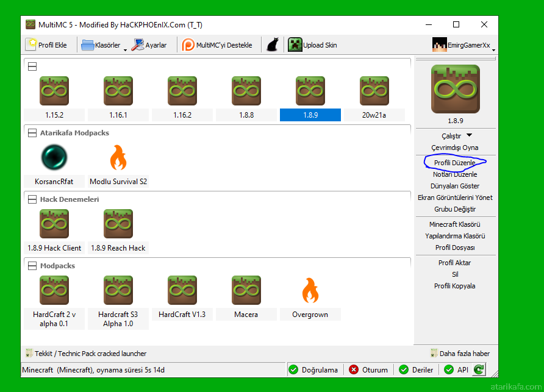This screenshot has height=392, width=544.
Task: Click the black cat toolbar icon
Action: click(273, 45)
